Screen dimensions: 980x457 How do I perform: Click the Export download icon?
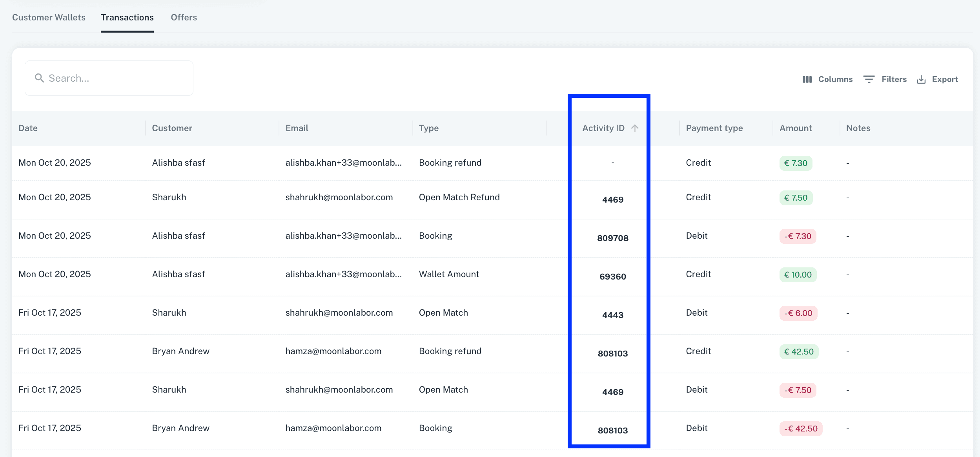click(x=921, y=80)
